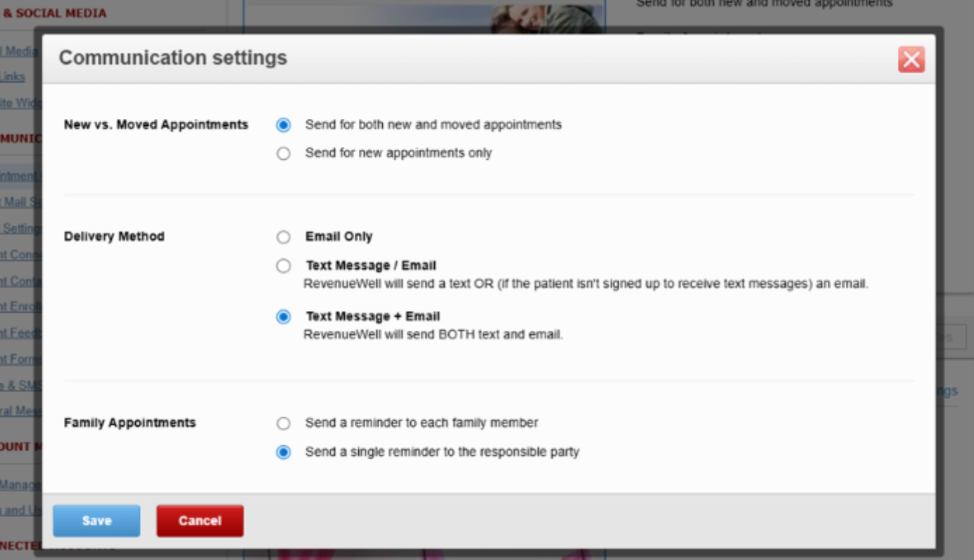The height and width of the screenshot is (560, 974).
Task: Click the 'RevenueWell will send BOTH text and email' description
Action: pyautogui.click(x=433, y=335)
